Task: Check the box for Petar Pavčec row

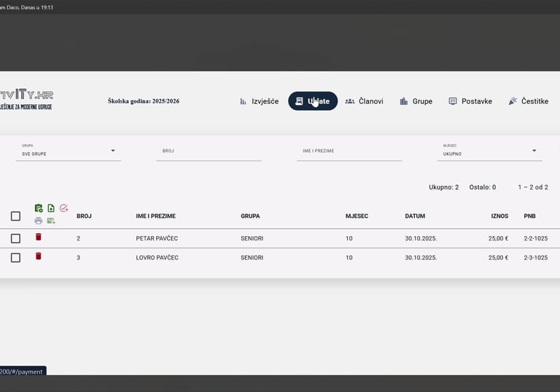Action: pos(15,238)
